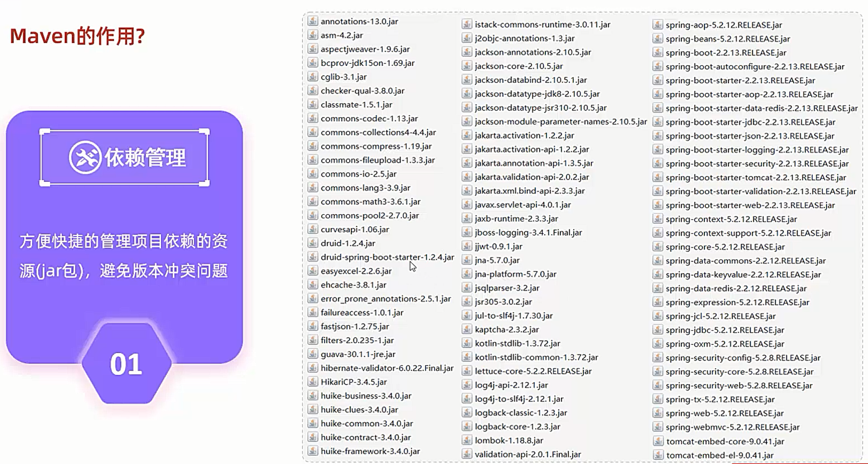Image resolution: width=868 pixels, height=464 pixels.
Task: Select file validation-api-2.0.1.Final.jar
Action: pyautogui.click(x=528, y=454)
